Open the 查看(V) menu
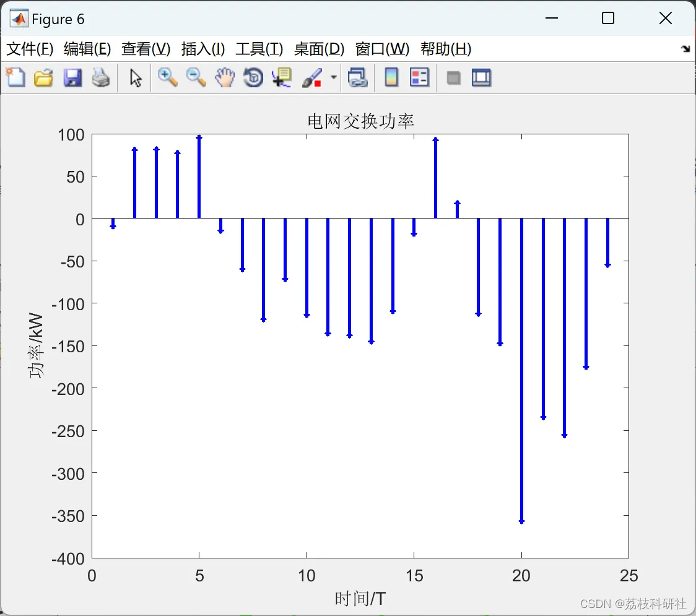Image resolution: width=696 pixels, height=616 pixels. 146,49
